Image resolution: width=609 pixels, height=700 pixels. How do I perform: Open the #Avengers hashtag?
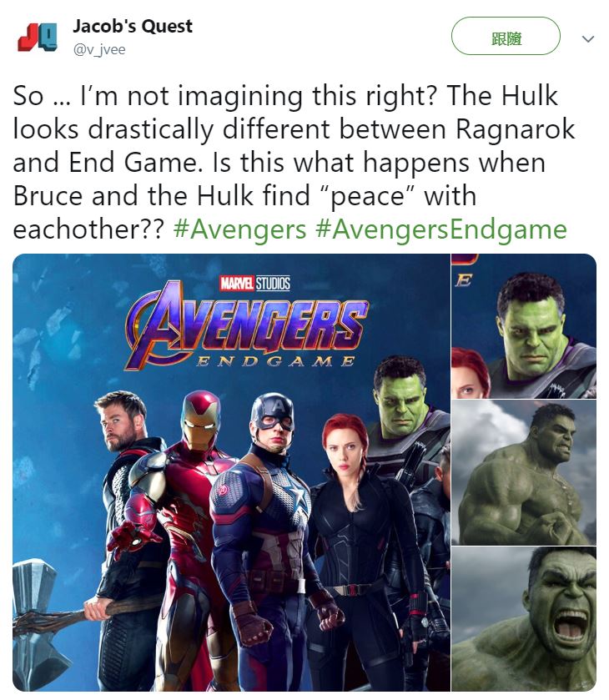click(239, 229)
